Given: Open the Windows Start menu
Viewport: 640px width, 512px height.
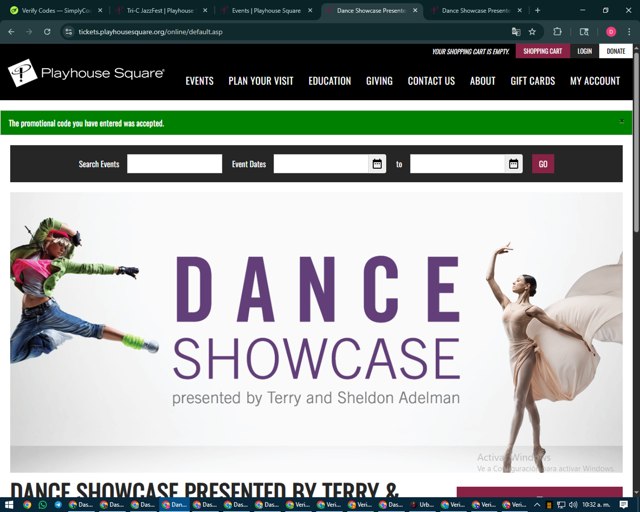Looking at the screenshot, I should point(9,505).
